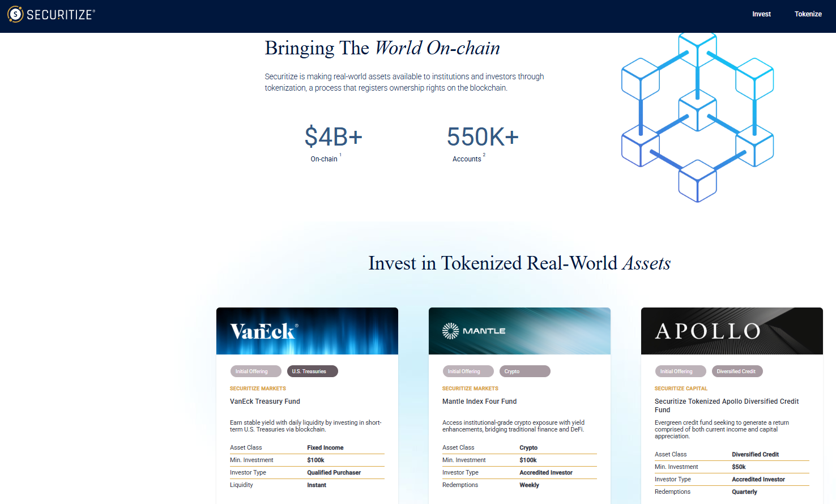This screenshot has width=836, height=504.
Task: Click the On-chain footnote label
Action: pyautogui.click(x=324, y=159)
